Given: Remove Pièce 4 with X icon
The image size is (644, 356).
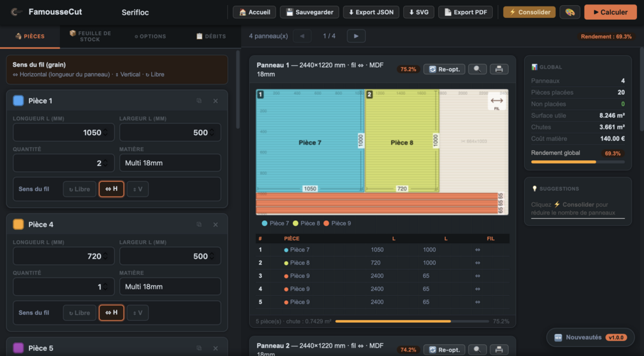Looking at the screenshot, I should [215, 225].
